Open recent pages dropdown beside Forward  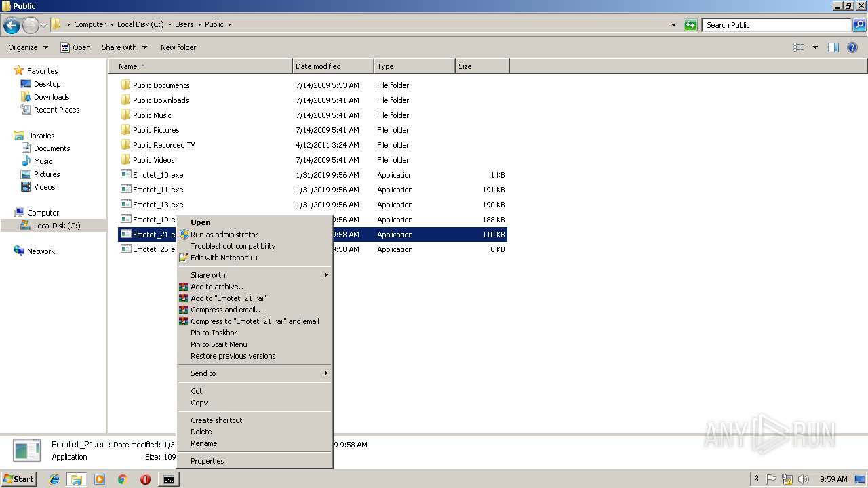(43, 26)
